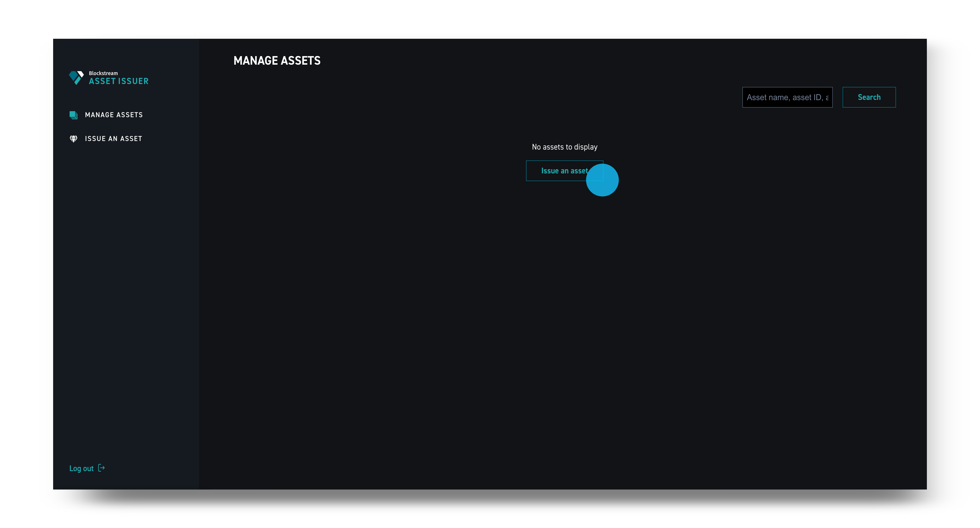980x528 pixels.
Task: Open Manage Assets from the sidebar
Action: coord(113,115)
